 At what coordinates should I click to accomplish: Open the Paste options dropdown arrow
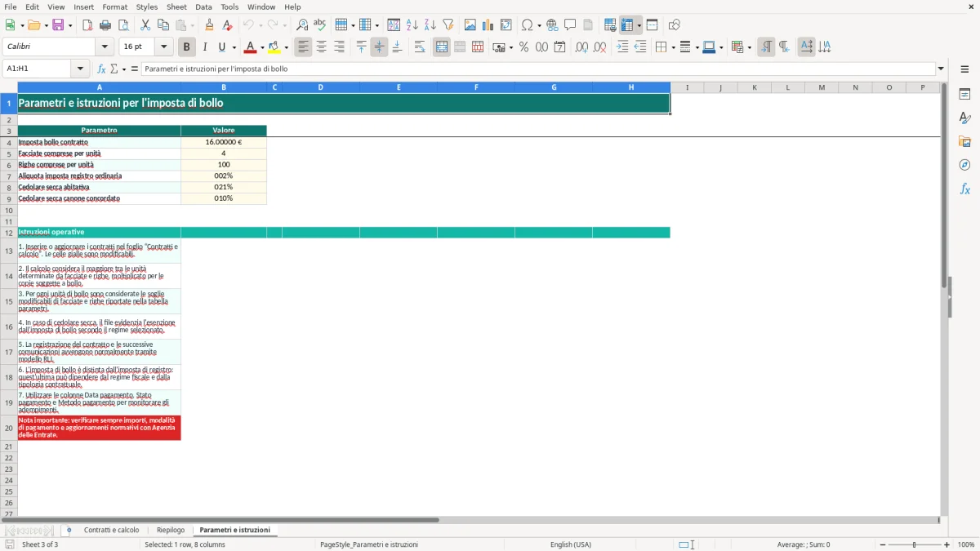[193, 25]
